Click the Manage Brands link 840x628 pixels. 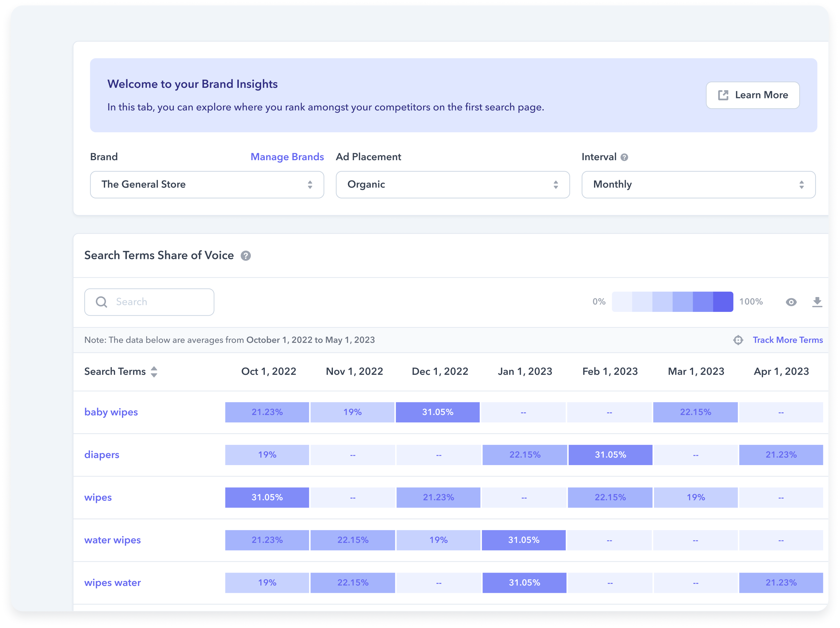pyautogui.click(x=287, y=157)
